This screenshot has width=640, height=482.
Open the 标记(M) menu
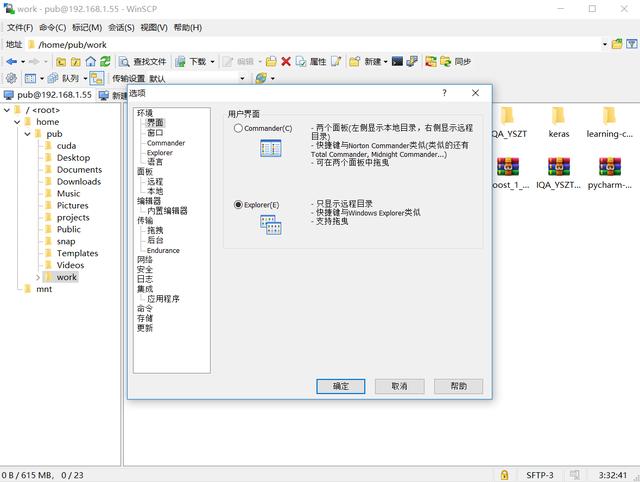pos(87,28)
